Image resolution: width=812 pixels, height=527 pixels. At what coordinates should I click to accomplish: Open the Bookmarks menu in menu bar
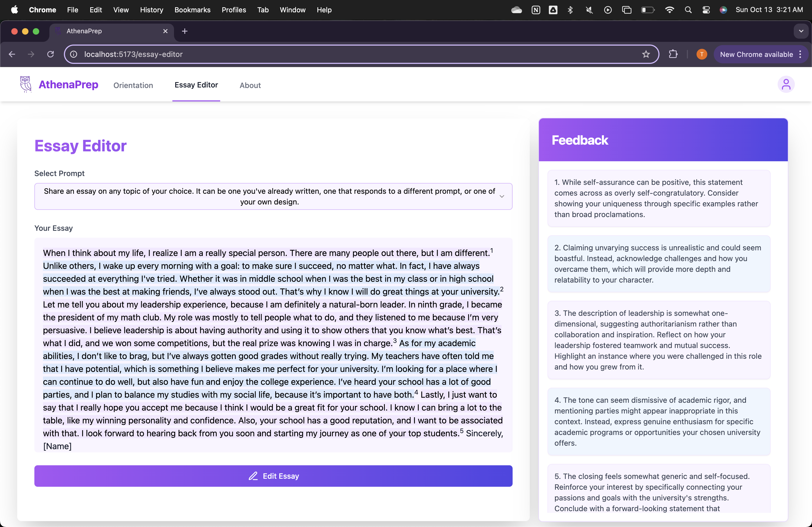click(x=192, y=10)
